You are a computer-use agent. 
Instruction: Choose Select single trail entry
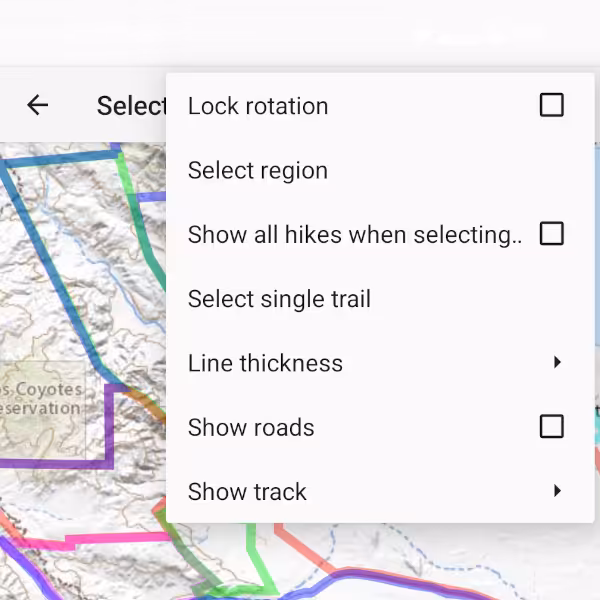279,299
